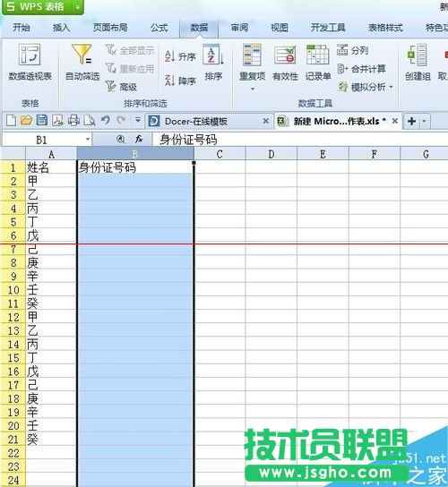Image resolution: width=448 pixels, height=487 pixels.
Task: Open the 页面布局 tab
Action: tap(110, 28)
